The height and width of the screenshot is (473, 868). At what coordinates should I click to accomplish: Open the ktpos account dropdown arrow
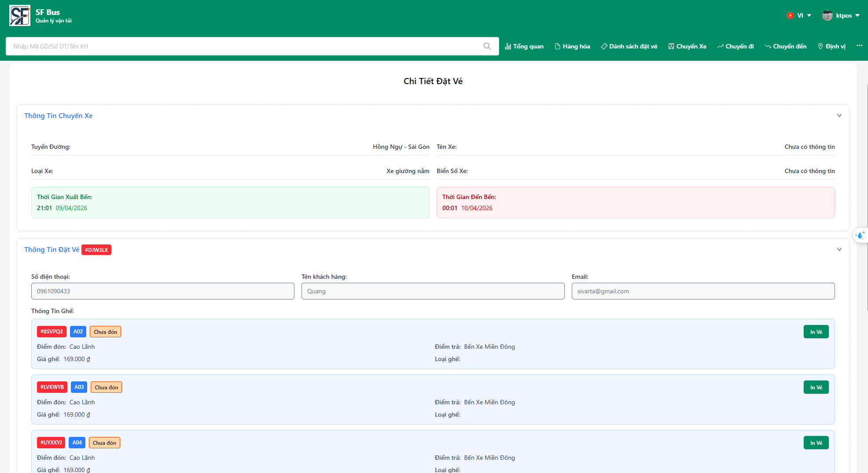(x=857, y=15)
